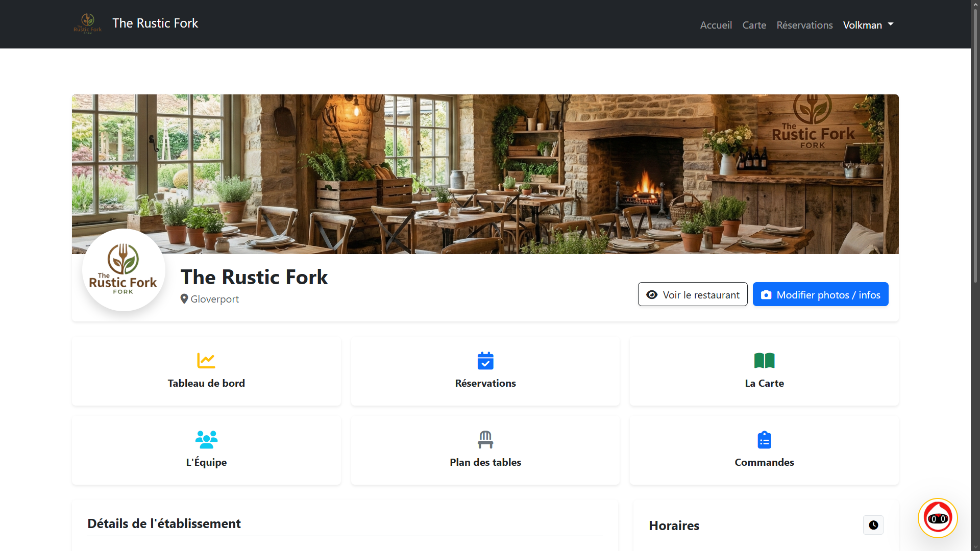The image size is (980, 551).
Task: Open Réservations from the navbar
Action: point(804,24)
